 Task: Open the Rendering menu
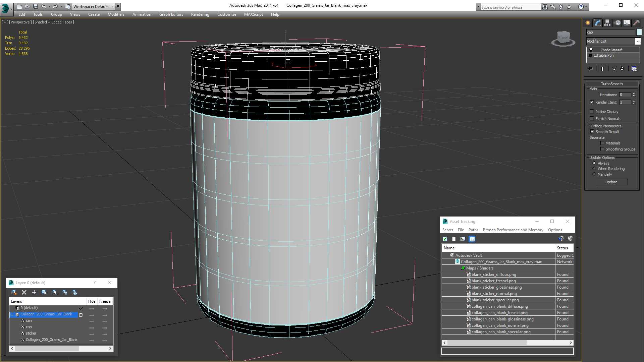tap(200, 14)
